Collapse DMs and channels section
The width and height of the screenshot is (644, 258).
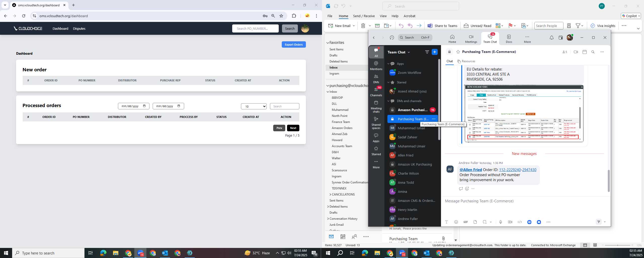tap(388, 101)
